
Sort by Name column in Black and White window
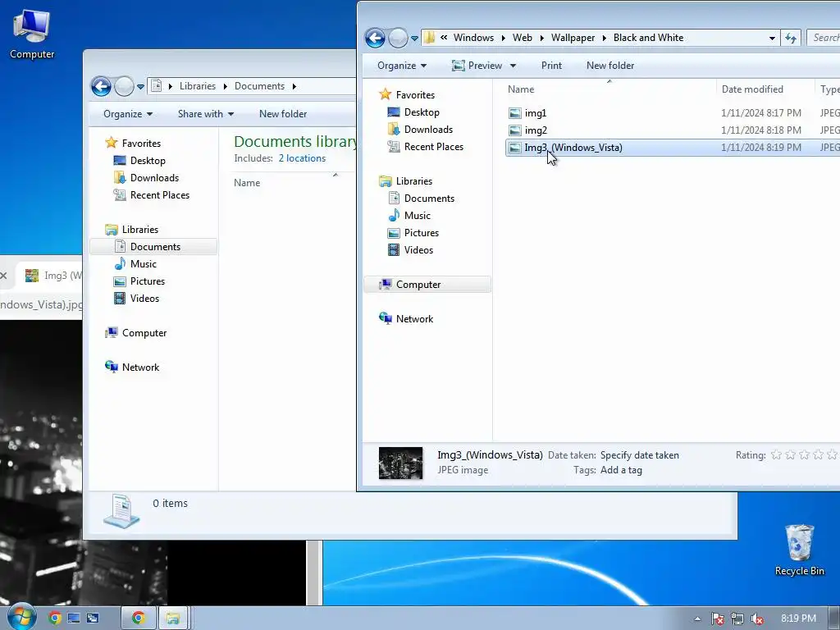tap(609, 89)
